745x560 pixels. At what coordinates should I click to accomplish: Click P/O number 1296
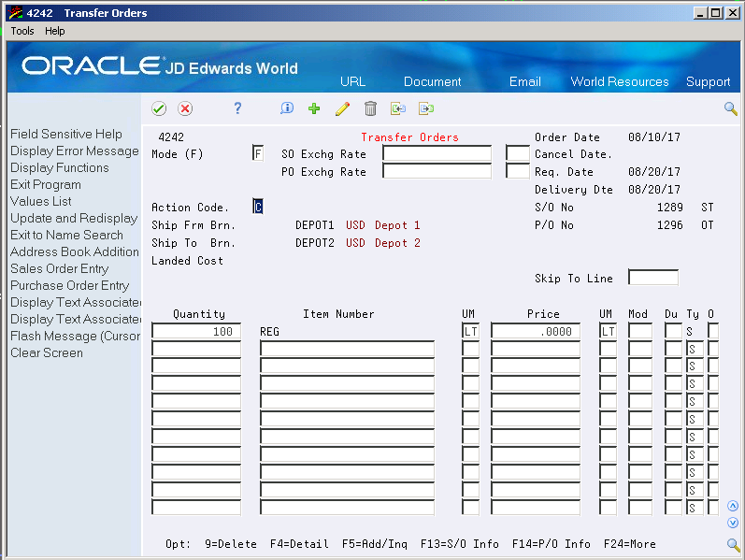point(670,225)
